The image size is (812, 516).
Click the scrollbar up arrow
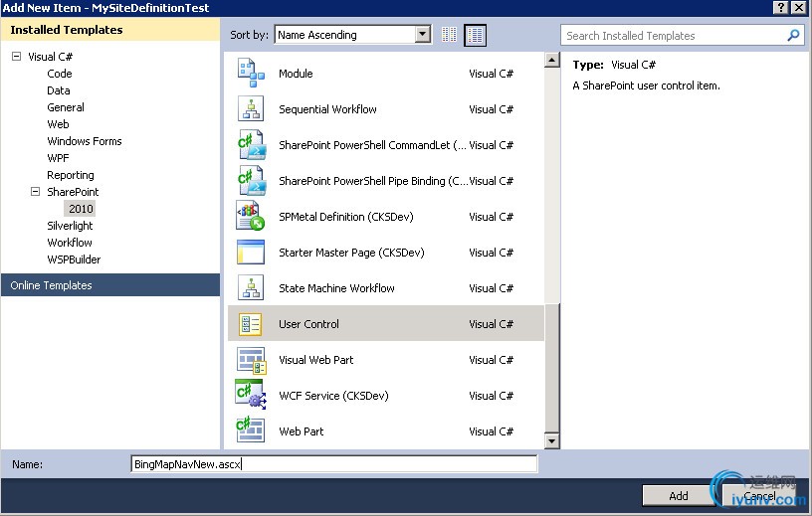point(552,60)
